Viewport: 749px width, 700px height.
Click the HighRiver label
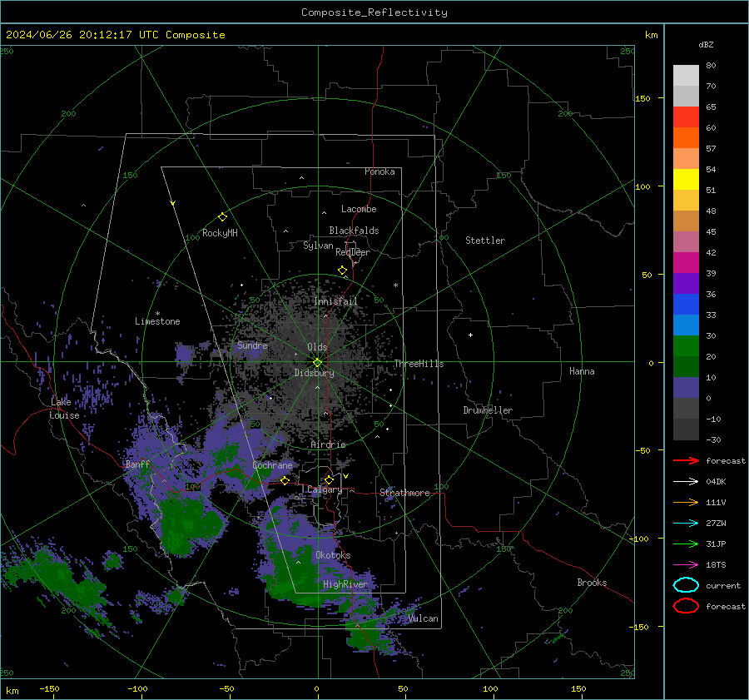345,584
